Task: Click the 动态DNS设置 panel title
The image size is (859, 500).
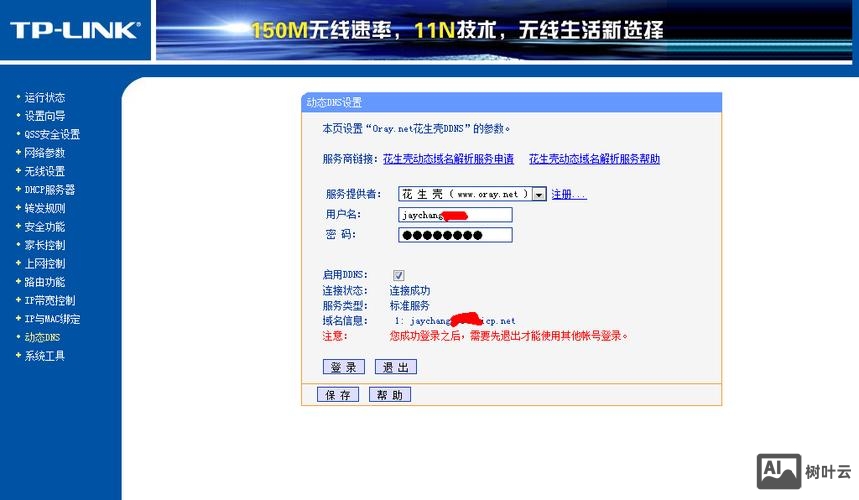Action: [334, 102]
